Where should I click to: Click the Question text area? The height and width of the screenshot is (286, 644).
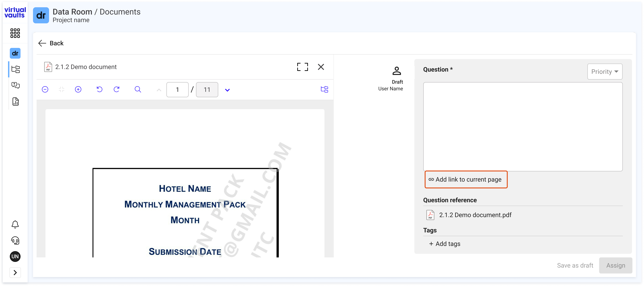pos(523,127)
